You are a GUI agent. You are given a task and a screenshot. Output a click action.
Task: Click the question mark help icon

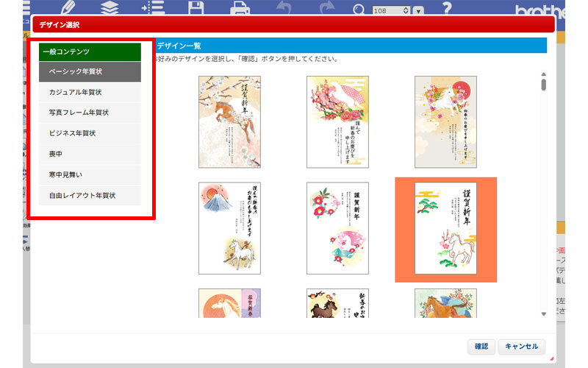coord(446,9)
